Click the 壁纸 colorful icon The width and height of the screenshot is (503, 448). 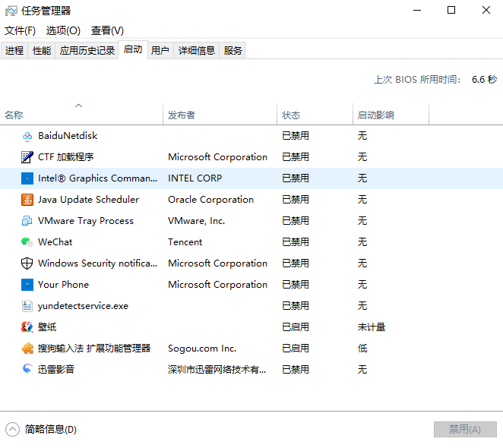tap(27, 327)
